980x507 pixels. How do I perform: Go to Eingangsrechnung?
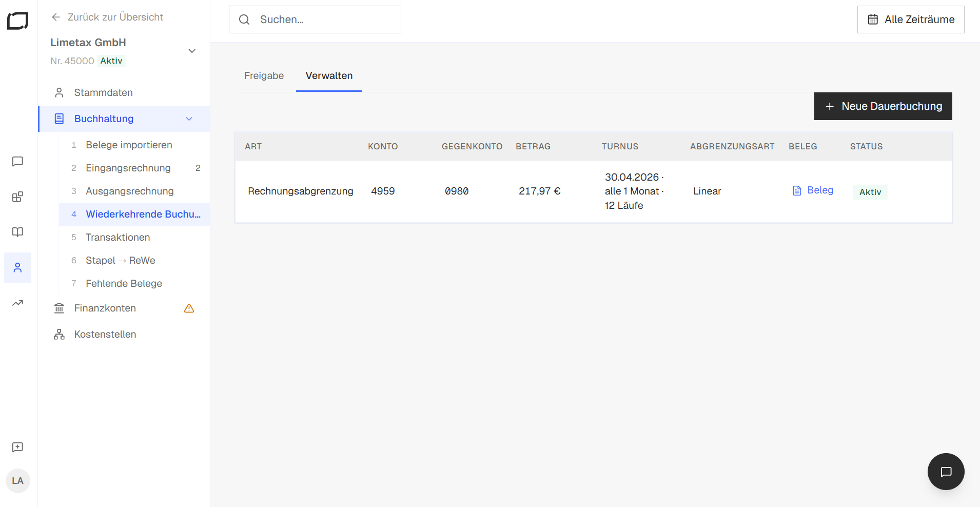(x=134, y=168)
